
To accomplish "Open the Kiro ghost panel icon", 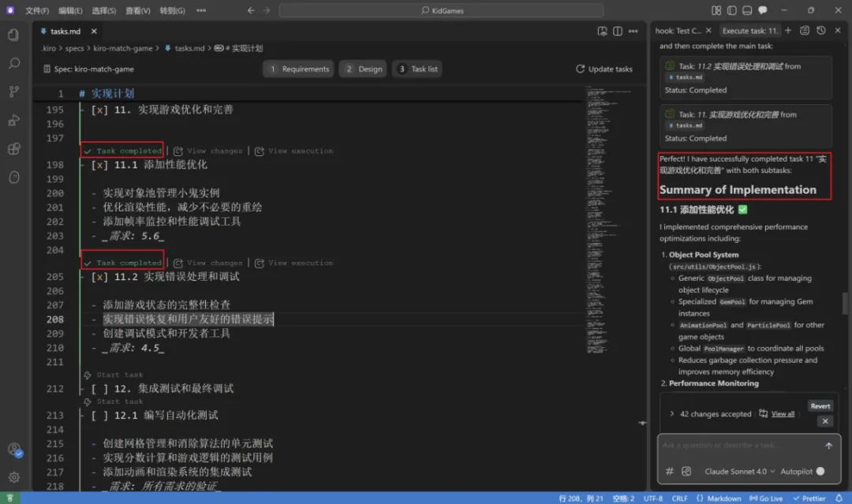I will point(13,177).
